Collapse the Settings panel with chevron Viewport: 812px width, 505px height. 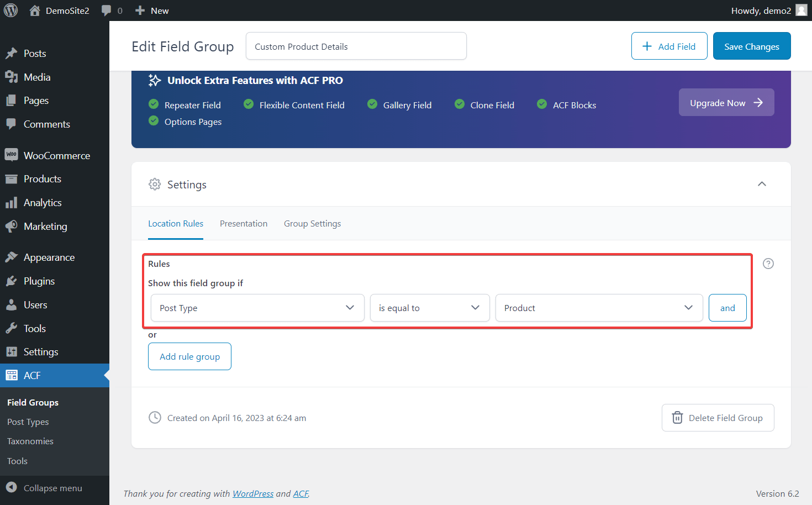click(762, 184)
